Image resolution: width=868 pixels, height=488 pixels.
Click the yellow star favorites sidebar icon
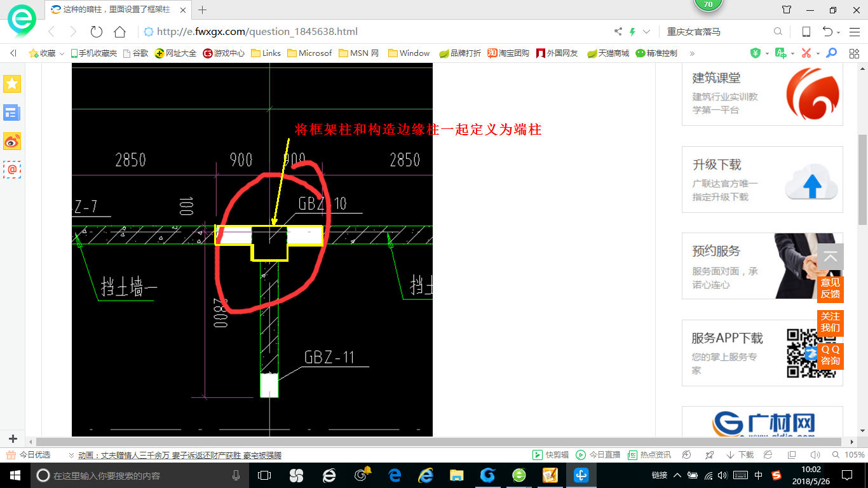point(12,84)
